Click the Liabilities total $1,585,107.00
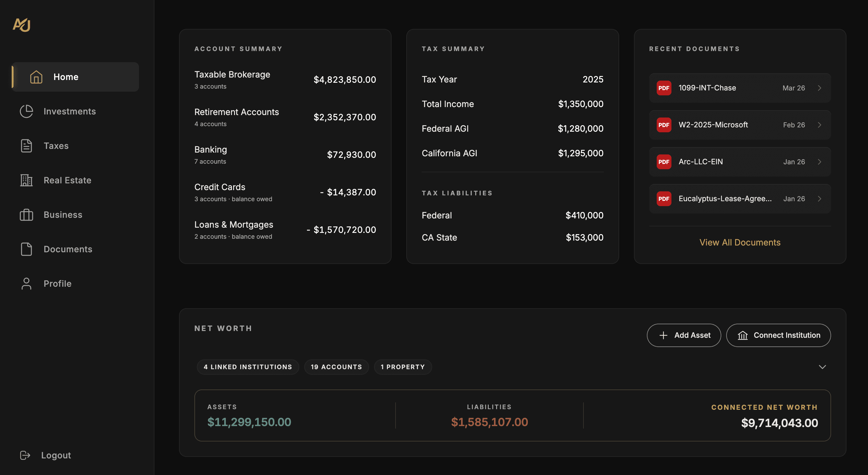Viewport: 868px width, 475px height. (x=489, y=422)
